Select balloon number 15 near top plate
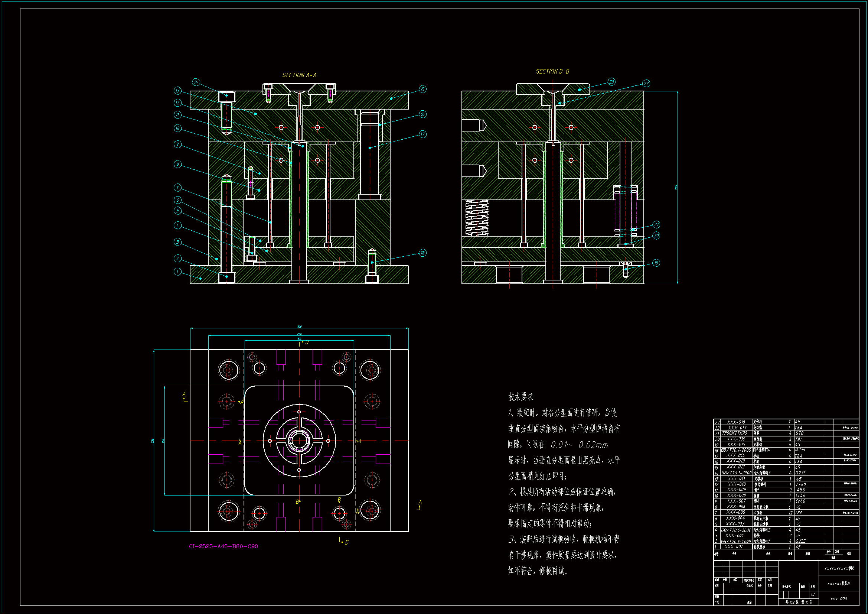Viewport: 868px width, 614px height. 422,89
